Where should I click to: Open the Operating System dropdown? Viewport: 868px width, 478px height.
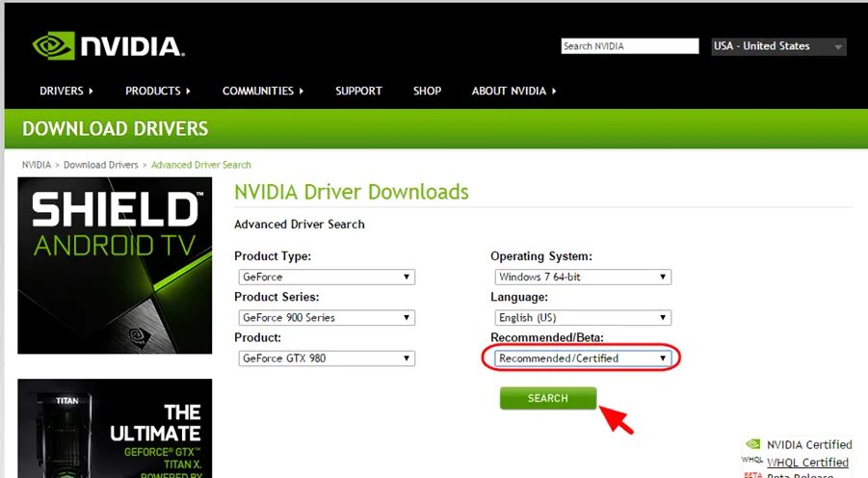coord(583,277)
